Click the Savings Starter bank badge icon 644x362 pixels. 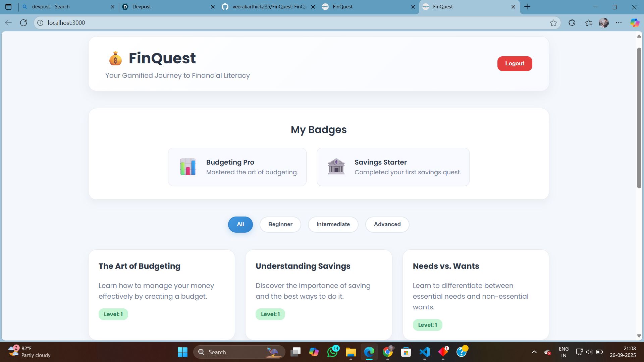[336, 167]
